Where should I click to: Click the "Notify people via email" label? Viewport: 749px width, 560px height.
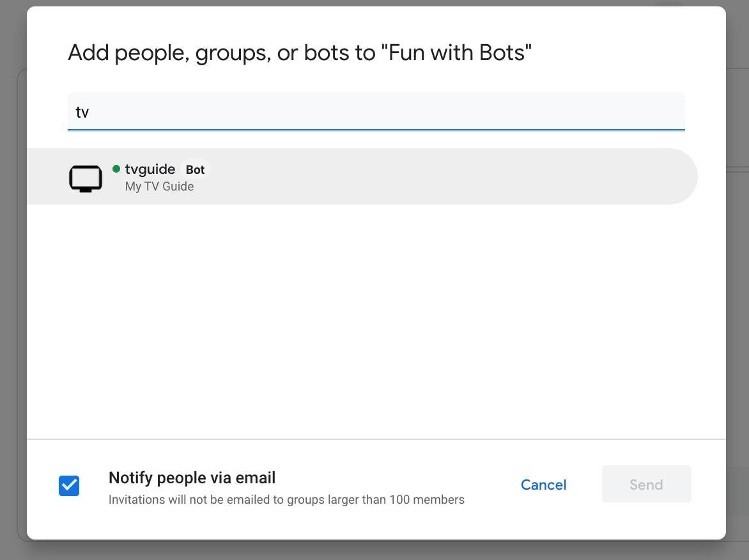coord(192,478)
